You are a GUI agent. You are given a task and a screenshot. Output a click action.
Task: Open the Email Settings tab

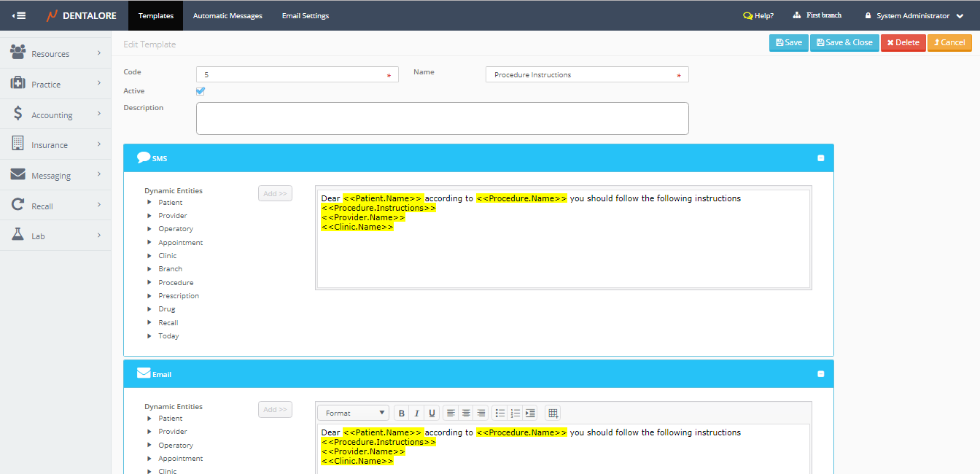click(305, 15)
